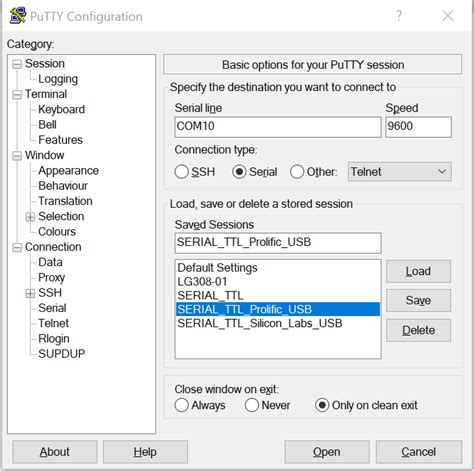Select the SERIAL_TTL saved session

[278, 296]
